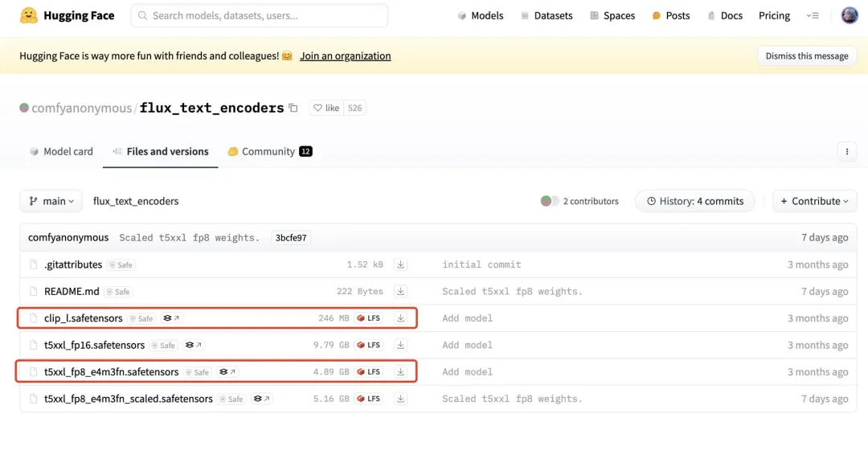868x463 pixels.
Task: View the 526 likes count
Action: click(x=355, y=108)
